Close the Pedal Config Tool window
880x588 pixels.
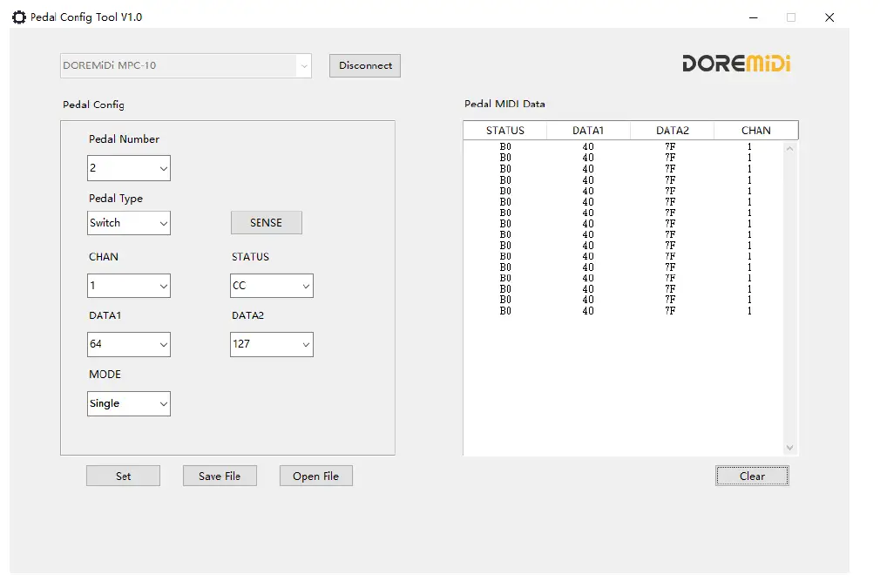click(x=829, y=17)
